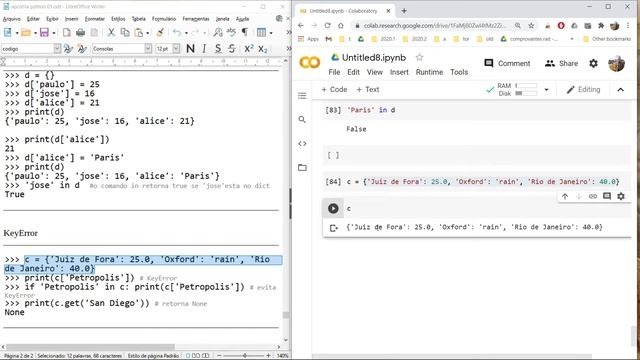This screenshot has width=640, height=360.
Task: Click the Comment button in Colab
Action: [507, 63]
